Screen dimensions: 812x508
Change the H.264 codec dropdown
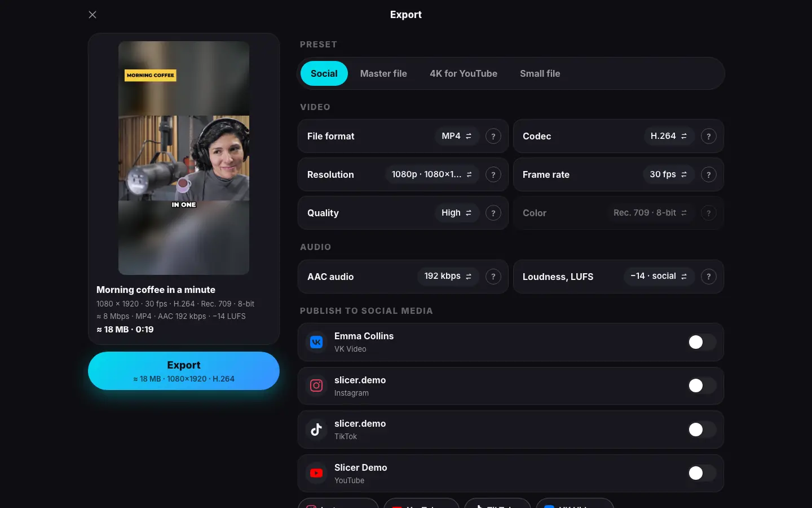(x=669, y=136)
